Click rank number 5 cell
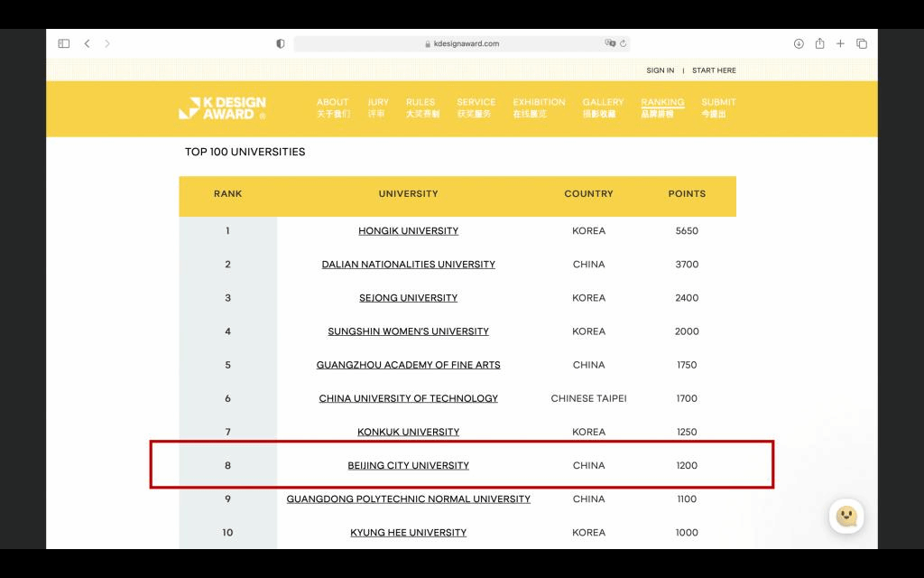 [228, 365]
